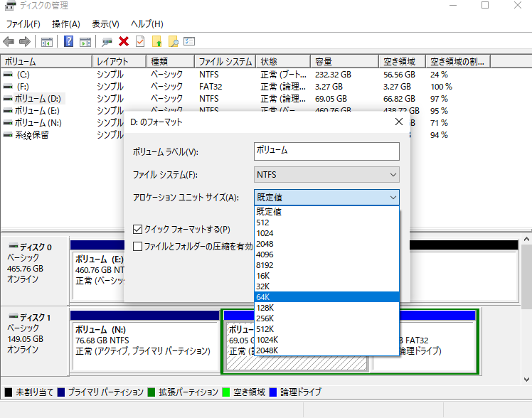This screenshot has width=532, height=418.
Task: Sort by レイアウト column header
Action: (x=119, y=62)
